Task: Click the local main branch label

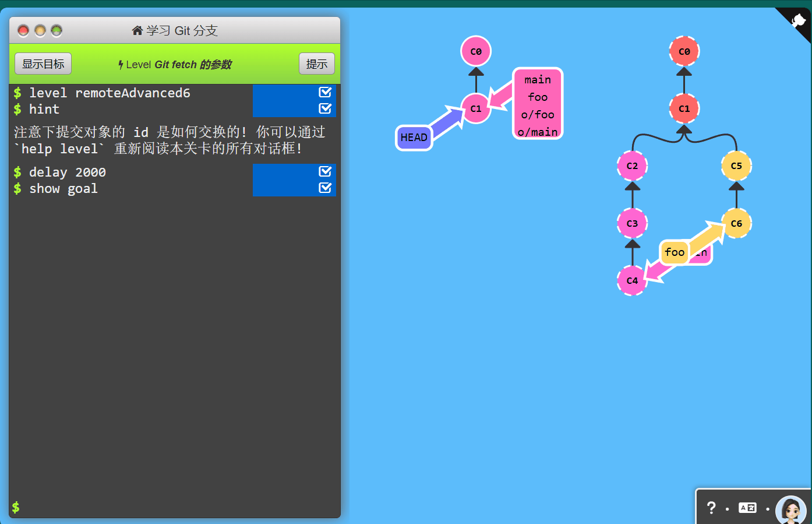Action: pyautogui.click(x=538, y=80)
